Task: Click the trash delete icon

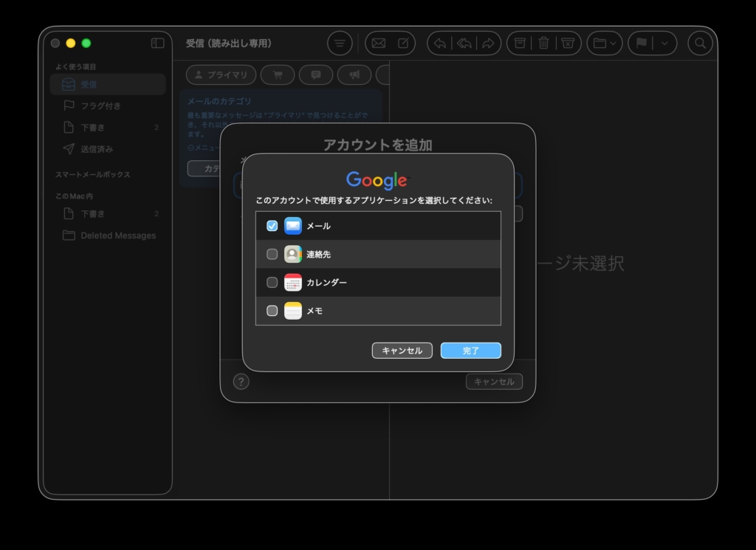Action: pyautogui.click(x=543, y=44)
